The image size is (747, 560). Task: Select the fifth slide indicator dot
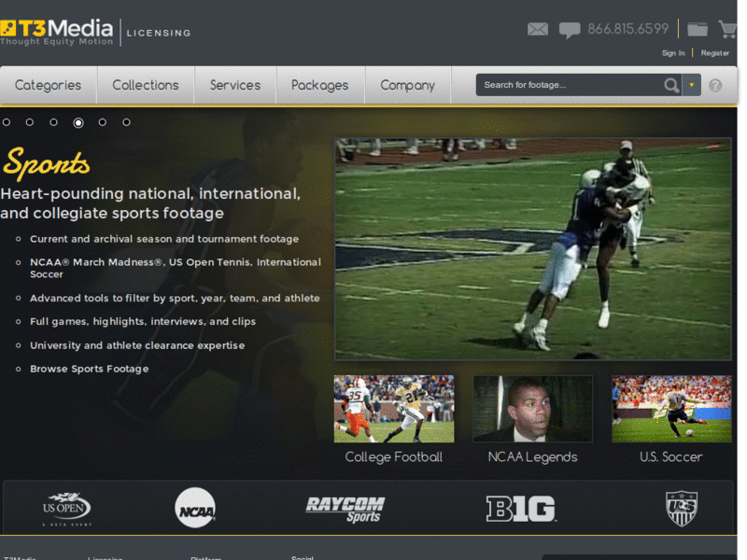coord(103,122)
